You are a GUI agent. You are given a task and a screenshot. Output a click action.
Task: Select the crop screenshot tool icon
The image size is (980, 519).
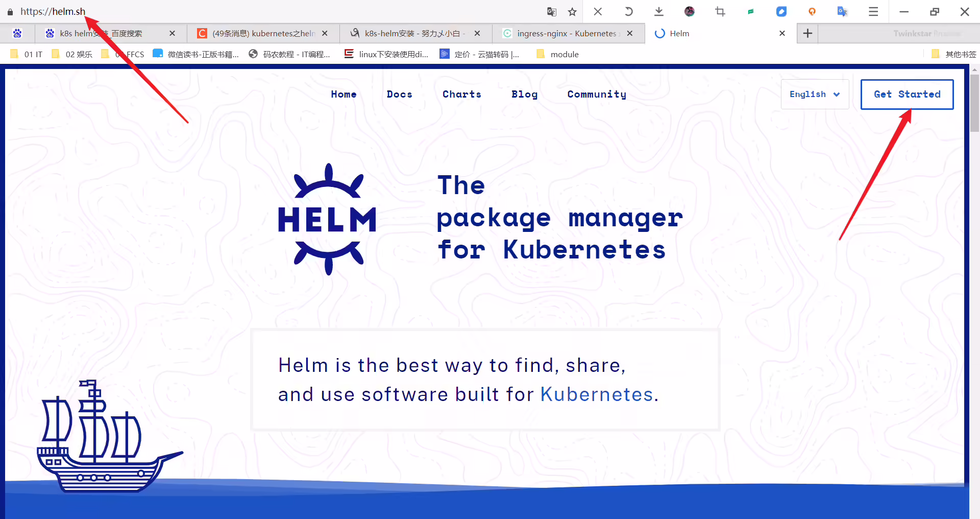[720, 12]
